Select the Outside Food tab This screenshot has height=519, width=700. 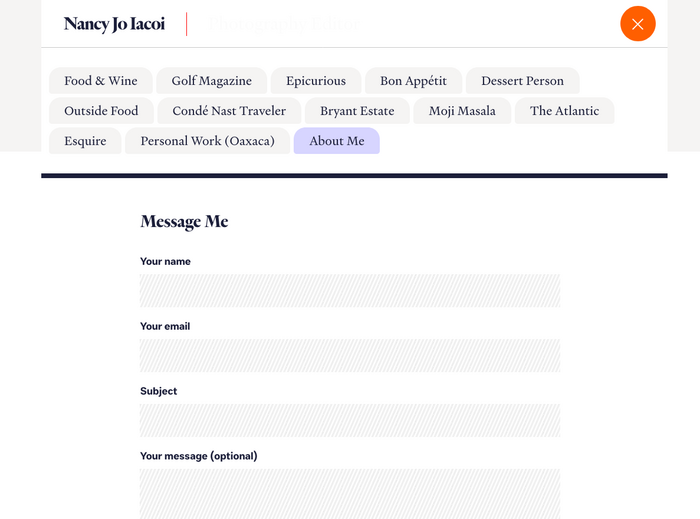click(x=101, y=111)
